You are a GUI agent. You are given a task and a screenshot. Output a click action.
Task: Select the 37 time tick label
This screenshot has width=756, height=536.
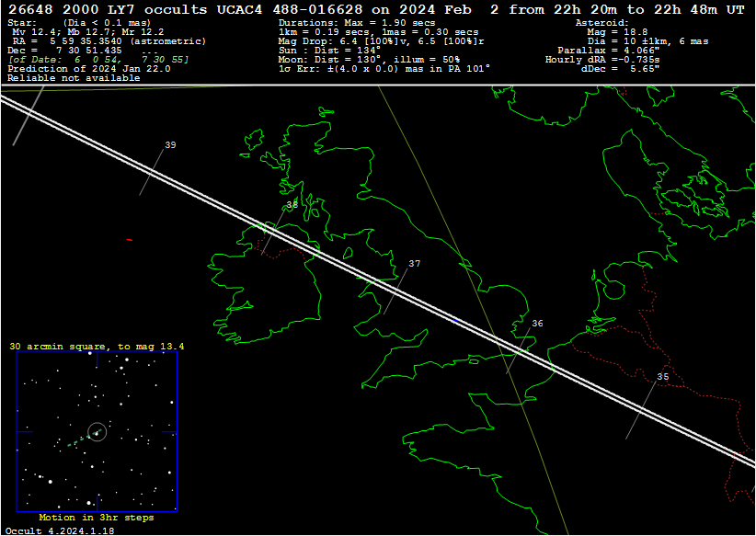[x=414, y=264]
